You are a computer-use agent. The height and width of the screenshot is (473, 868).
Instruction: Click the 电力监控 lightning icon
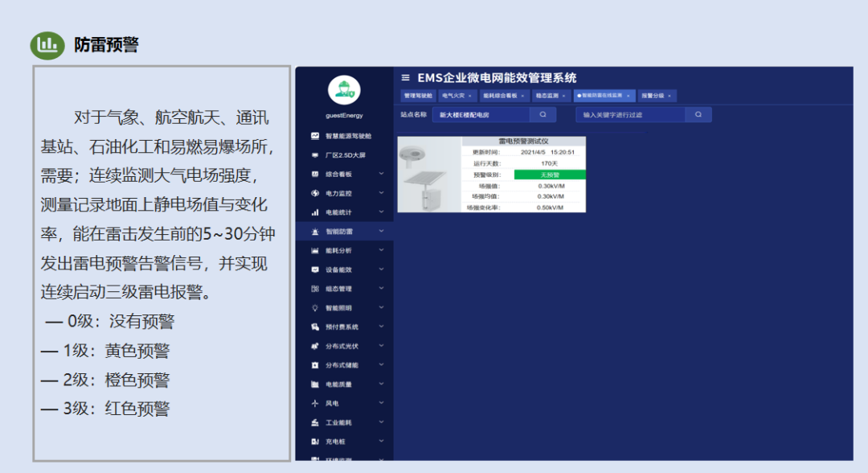click(315, 193)
